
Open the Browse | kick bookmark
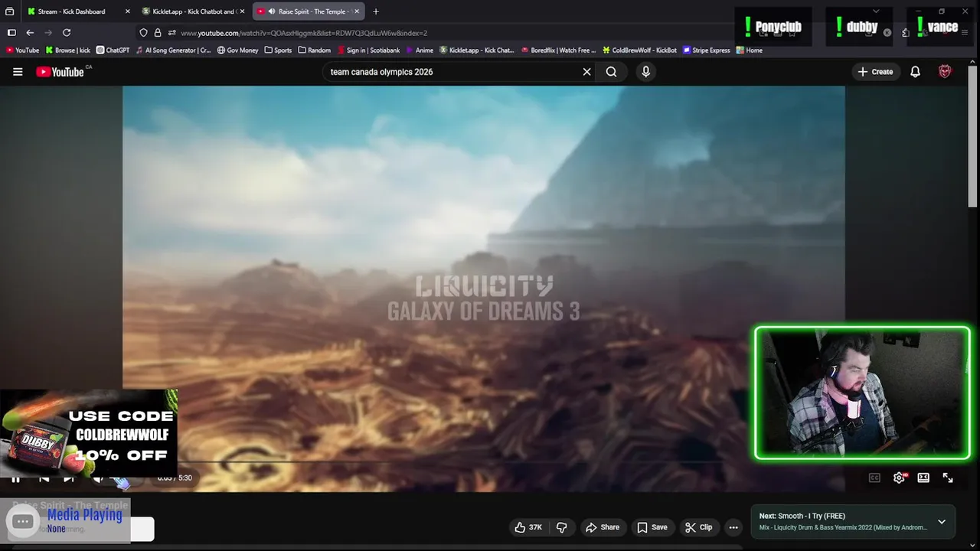68,51
